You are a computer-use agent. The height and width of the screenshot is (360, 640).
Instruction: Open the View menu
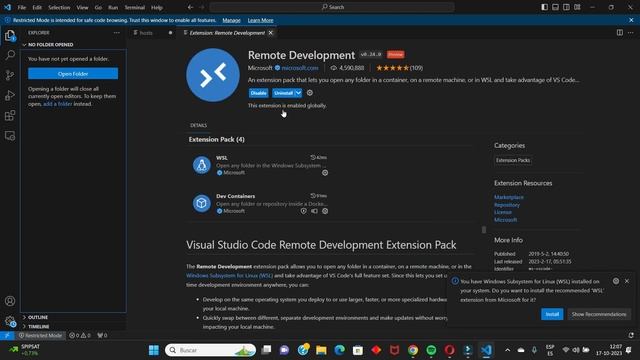(x=82, y=7)
